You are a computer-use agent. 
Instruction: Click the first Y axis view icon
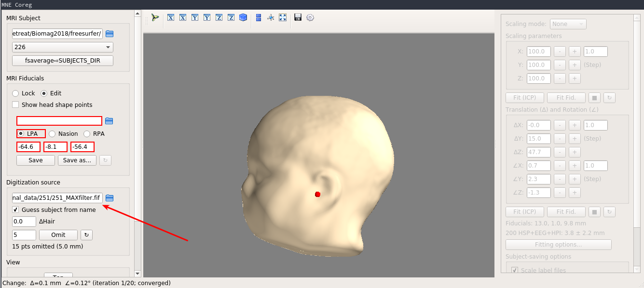(x=195, y=17)
